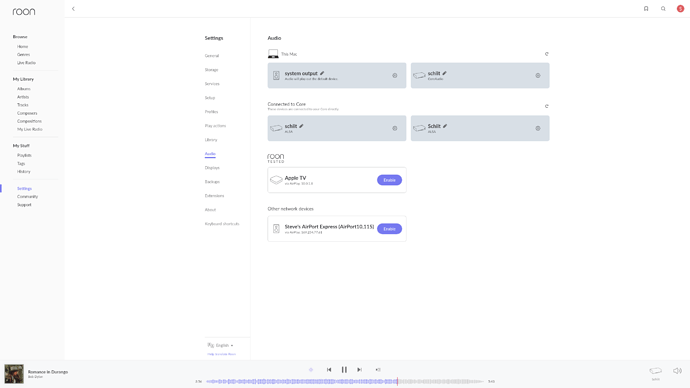Open gear settings for system output device
Image resolution: width=690 pixels, height=388 pixels.
pos(395,76)
